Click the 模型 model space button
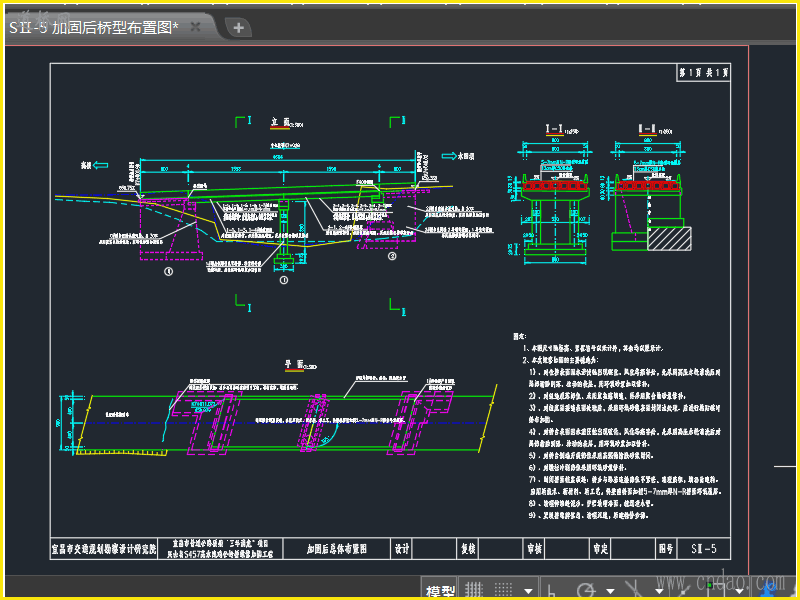800x600 pixels. coord(440,592)
